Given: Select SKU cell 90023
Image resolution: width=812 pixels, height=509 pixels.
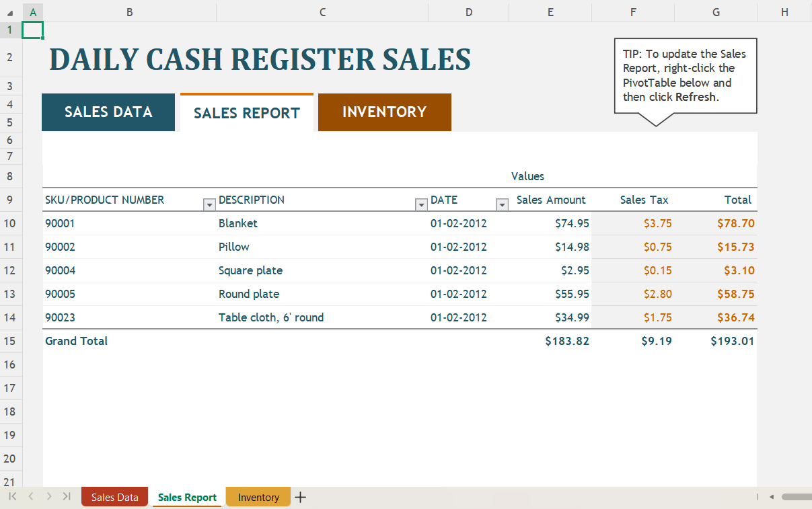Looking at the screenshot, I should [x=129, y=317].
